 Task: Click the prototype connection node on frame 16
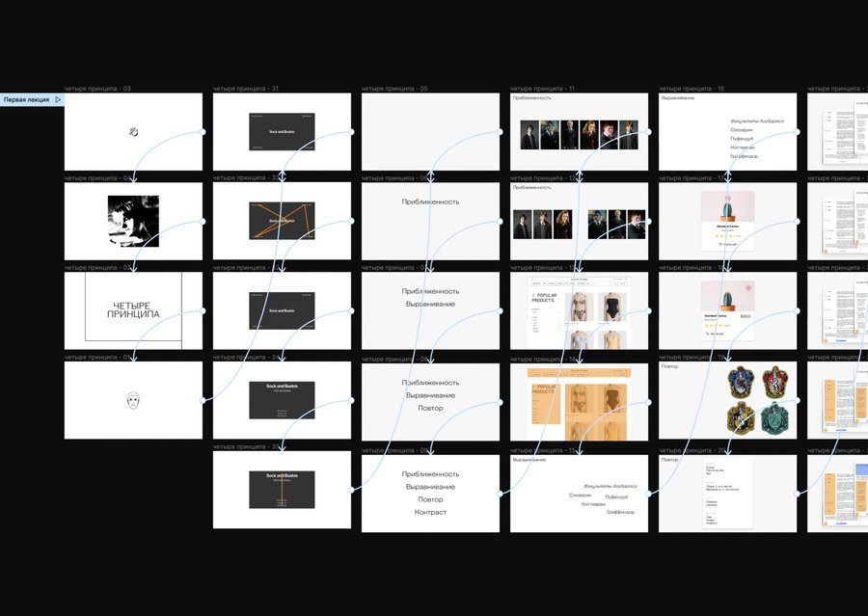tap(798, 132)
